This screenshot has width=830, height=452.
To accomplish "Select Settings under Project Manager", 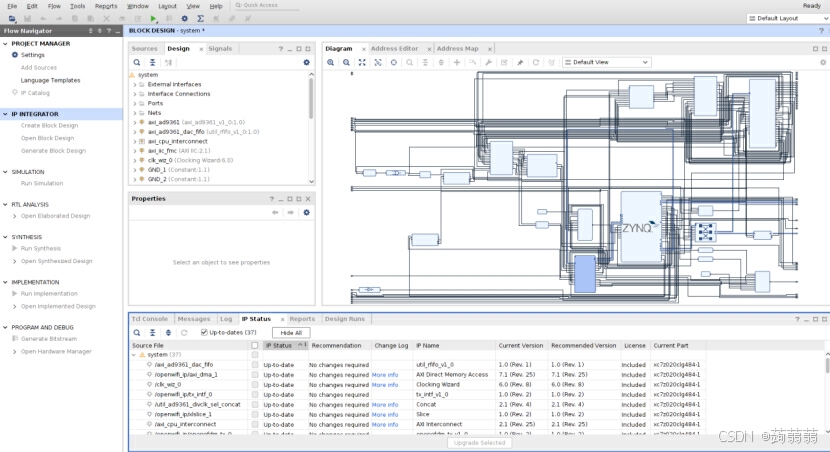I will pos(33,55).
